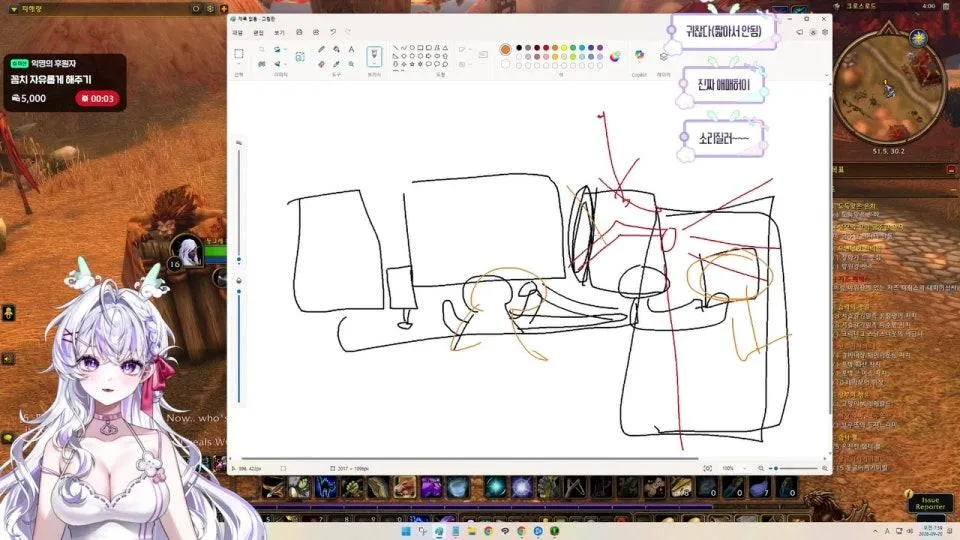This screenshot has height=540, width=960.
Task: Click the Issue Reporter button in game
Action: coord(930,503)
